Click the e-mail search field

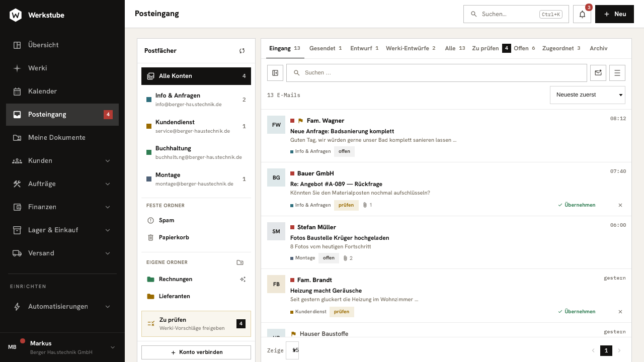pos(437,73)
